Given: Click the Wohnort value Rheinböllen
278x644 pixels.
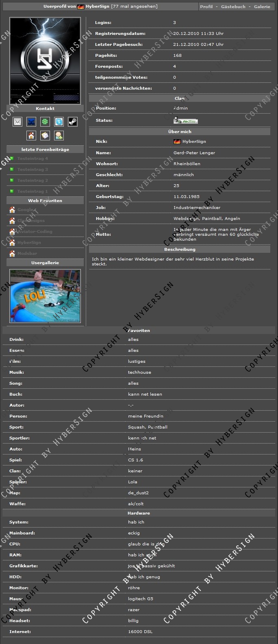Looking at the screenshot, I should coord(187,164).
